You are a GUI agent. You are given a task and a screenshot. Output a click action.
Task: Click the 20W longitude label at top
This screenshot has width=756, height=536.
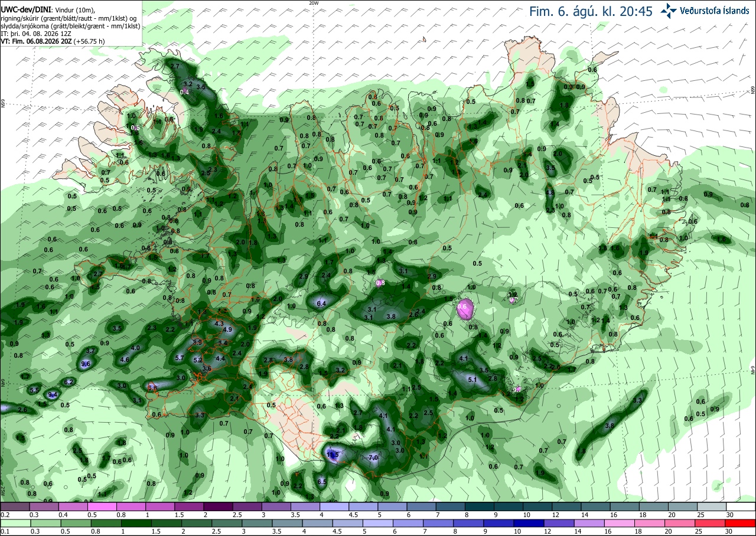pos(314,3)
